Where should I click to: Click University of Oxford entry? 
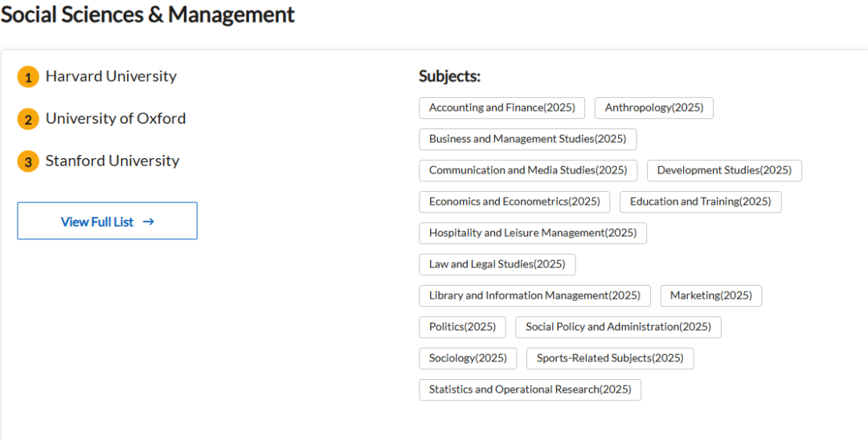(116, 119)
